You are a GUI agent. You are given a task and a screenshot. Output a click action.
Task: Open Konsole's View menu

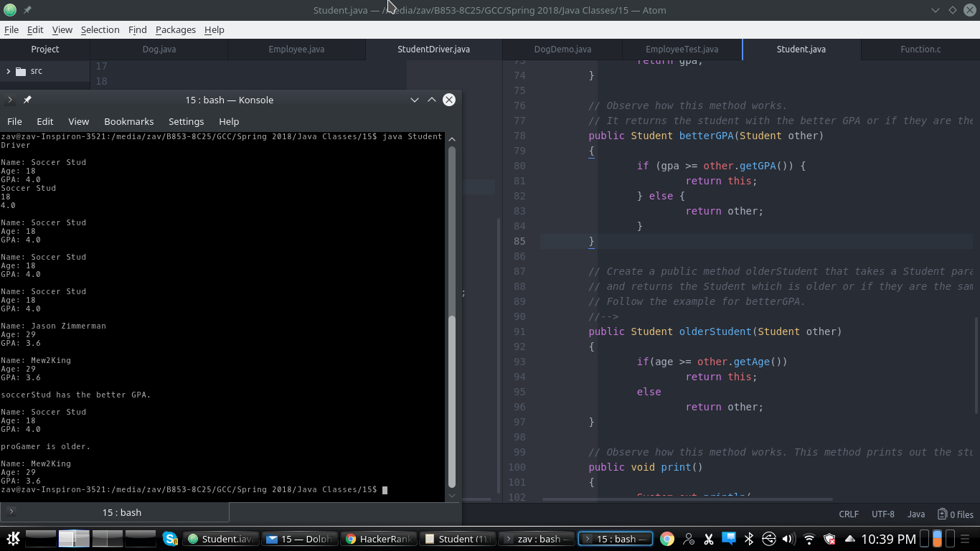79,121
